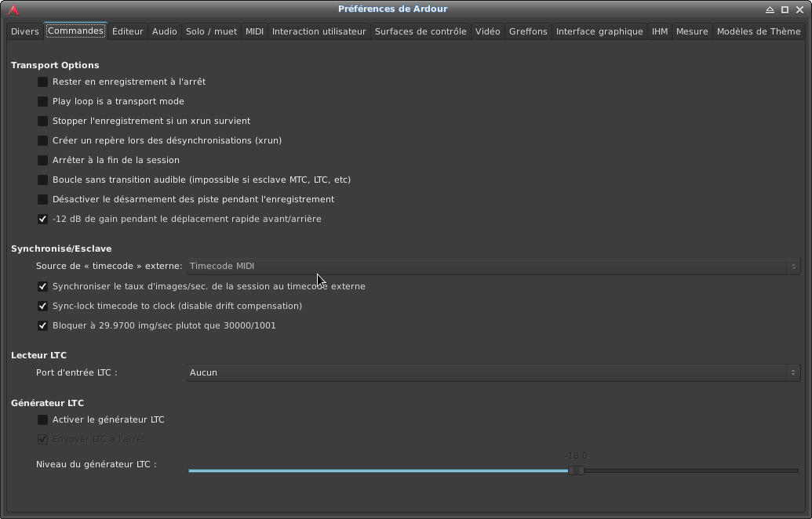Click the Niveau du générateur LTC label

96,465
